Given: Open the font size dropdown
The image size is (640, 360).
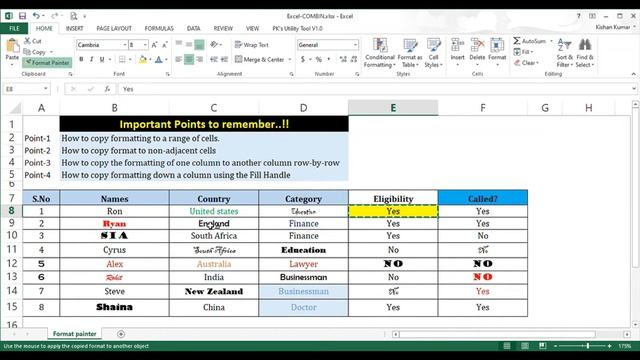Looking at the screenshot, I should click(145, 45).
